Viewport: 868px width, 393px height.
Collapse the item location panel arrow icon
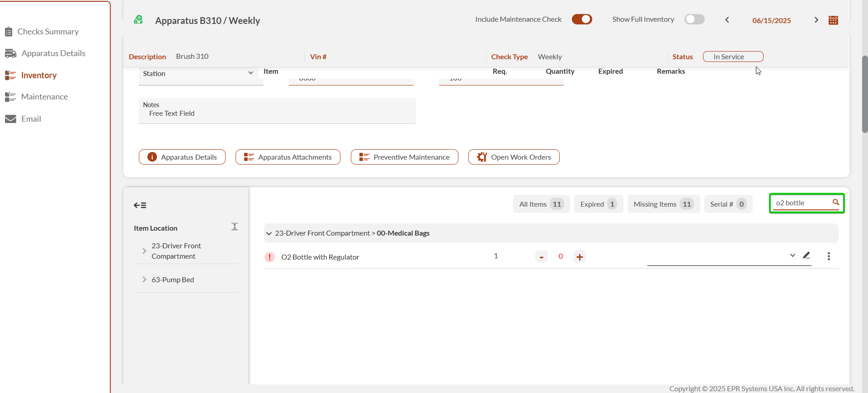coord(140,205)
